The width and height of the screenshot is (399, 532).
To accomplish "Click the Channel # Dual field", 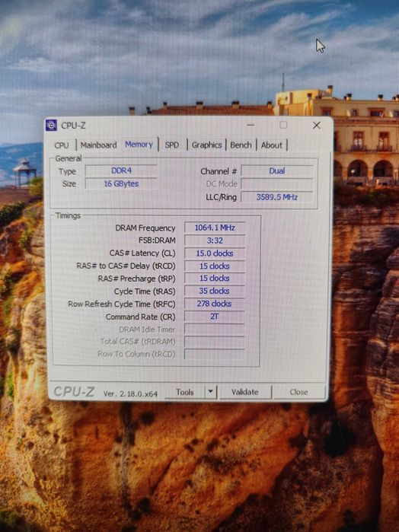I will coord(277,170).
